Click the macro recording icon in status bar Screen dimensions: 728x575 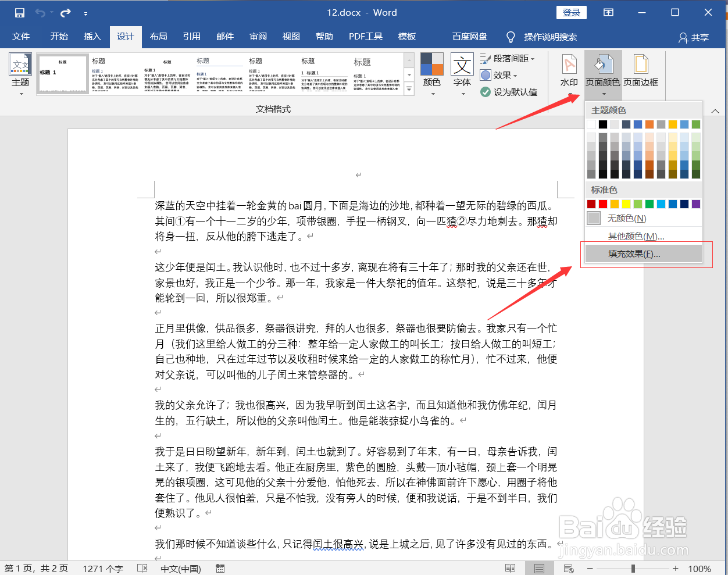(220, 568)
